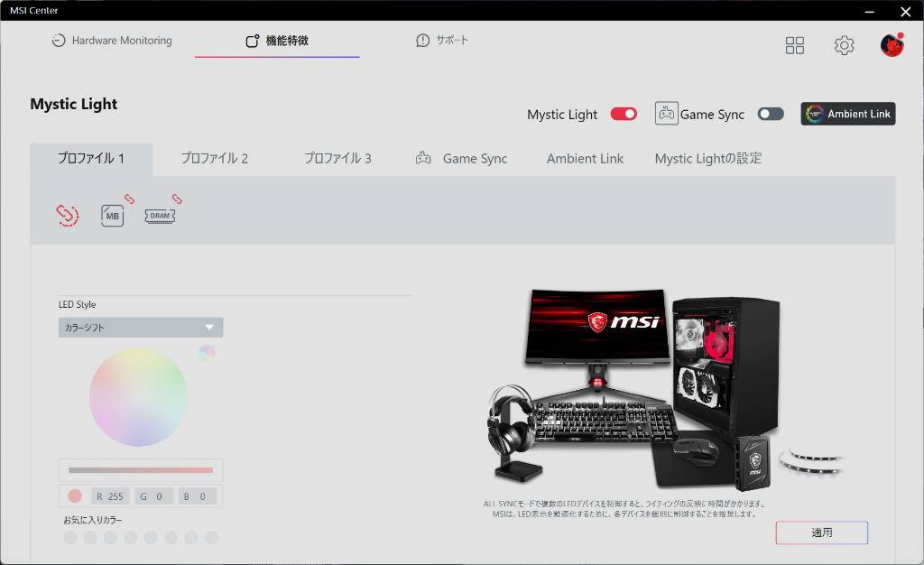This screenshot has height=565, width=924.
Task: Open the user profile avatar
Action: click(x=892, y=45)
